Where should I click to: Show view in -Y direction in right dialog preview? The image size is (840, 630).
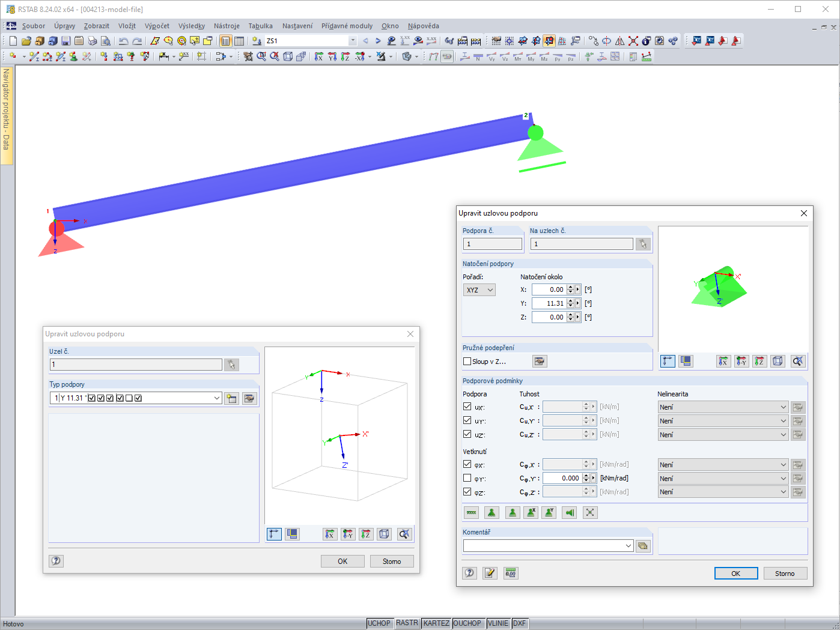(741, 361)
